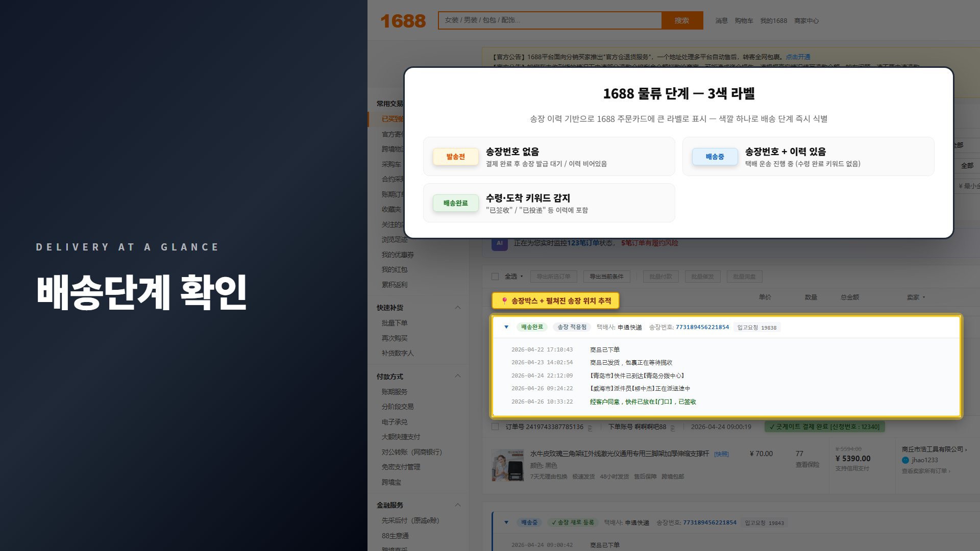Copy order number 2419743387785136 with its icon
Viewport: 980px width, 551px height.
click(590, 428)
